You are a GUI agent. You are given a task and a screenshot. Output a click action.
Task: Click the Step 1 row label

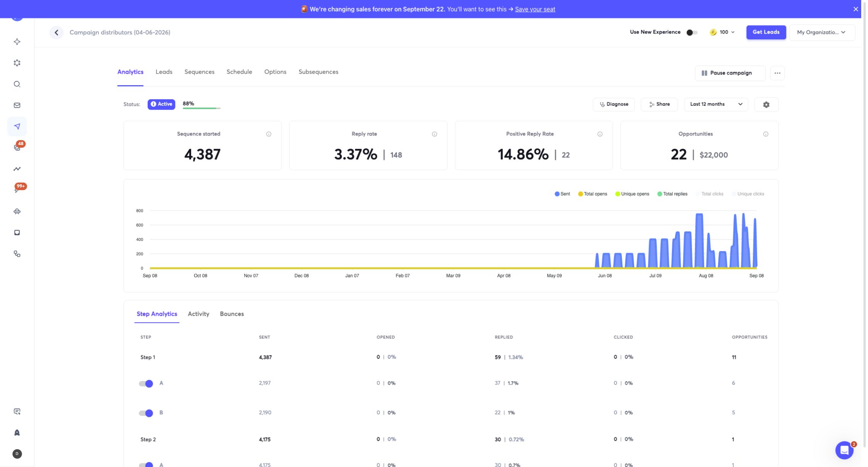click(148, 357)
